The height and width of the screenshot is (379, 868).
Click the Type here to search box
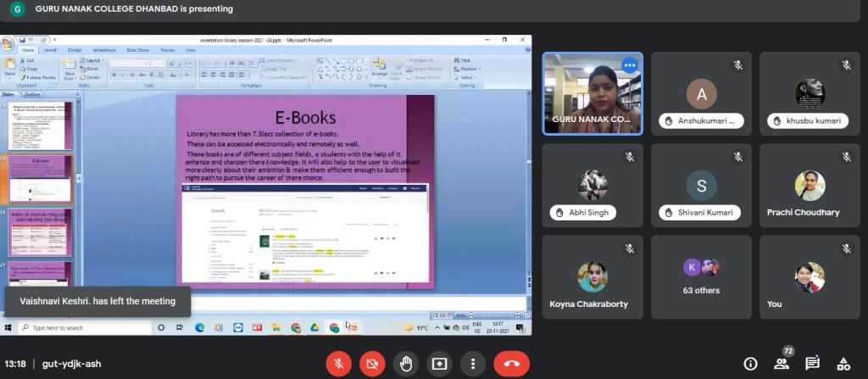[85, 328]
